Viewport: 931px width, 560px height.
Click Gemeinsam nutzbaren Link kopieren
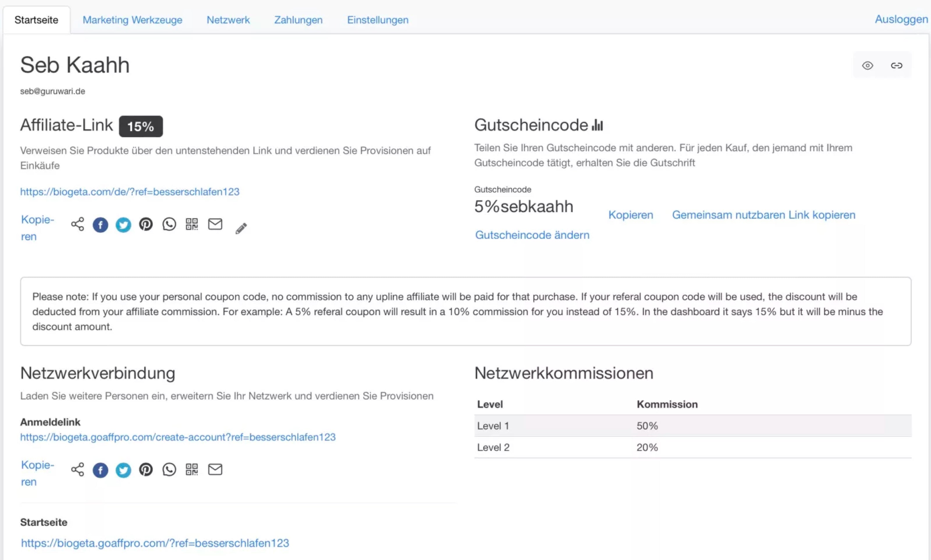763,215
